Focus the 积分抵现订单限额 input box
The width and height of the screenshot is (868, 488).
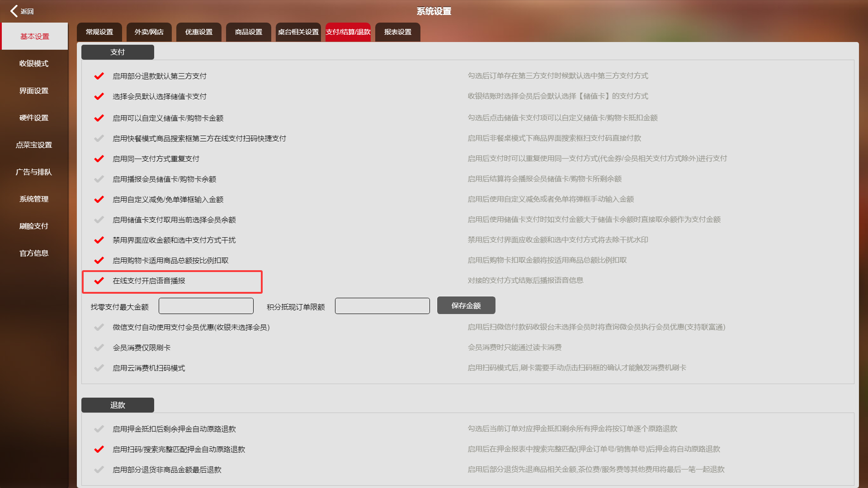pos(382,306)
